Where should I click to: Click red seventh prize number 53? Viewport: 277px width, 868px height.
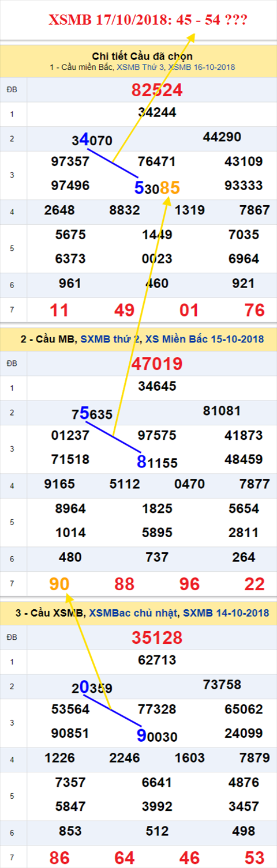click(x=254, y=858)
